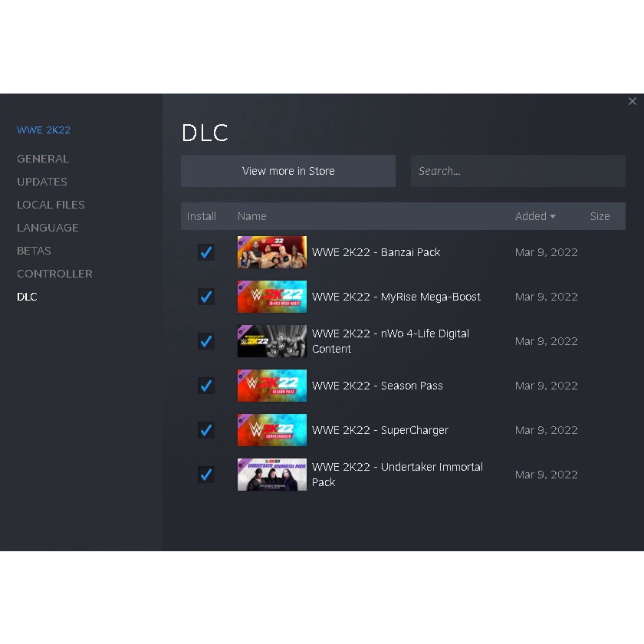This screenshot has width=644, height=644.
Task: Click View more in Store button
Action: (x=288, y=171)
